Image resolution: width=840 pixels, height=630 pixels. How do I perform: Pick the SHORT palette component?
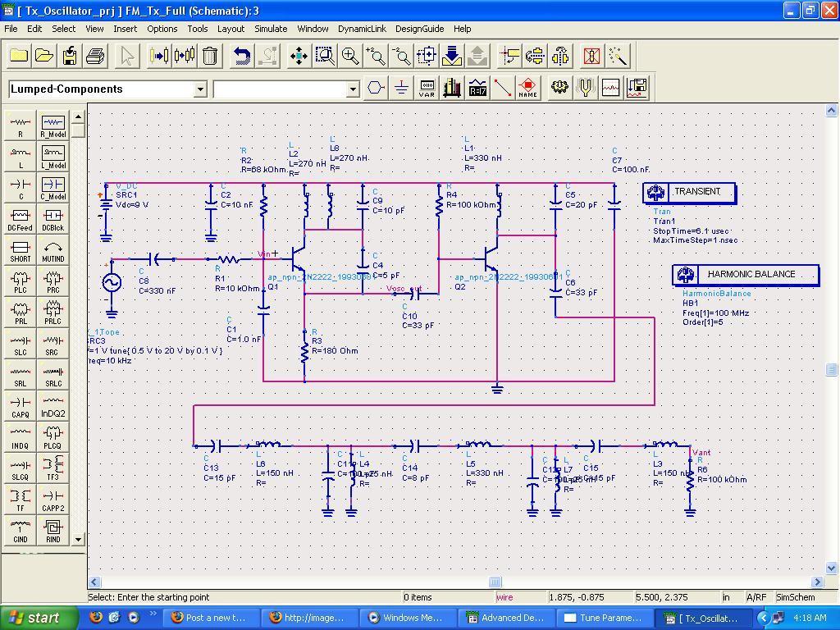pyautogui.click(x=21, y=250)
